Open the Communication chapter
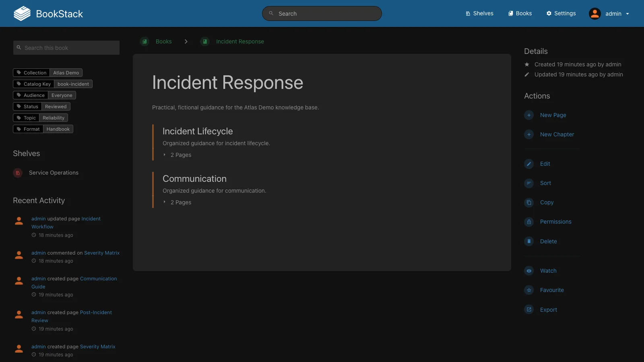 (x=194, y=179)
